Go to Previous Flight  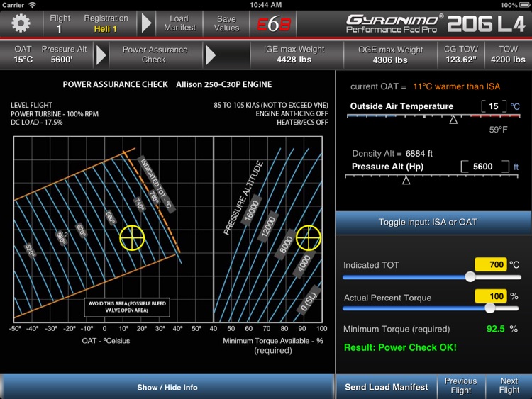pos(460,386)
